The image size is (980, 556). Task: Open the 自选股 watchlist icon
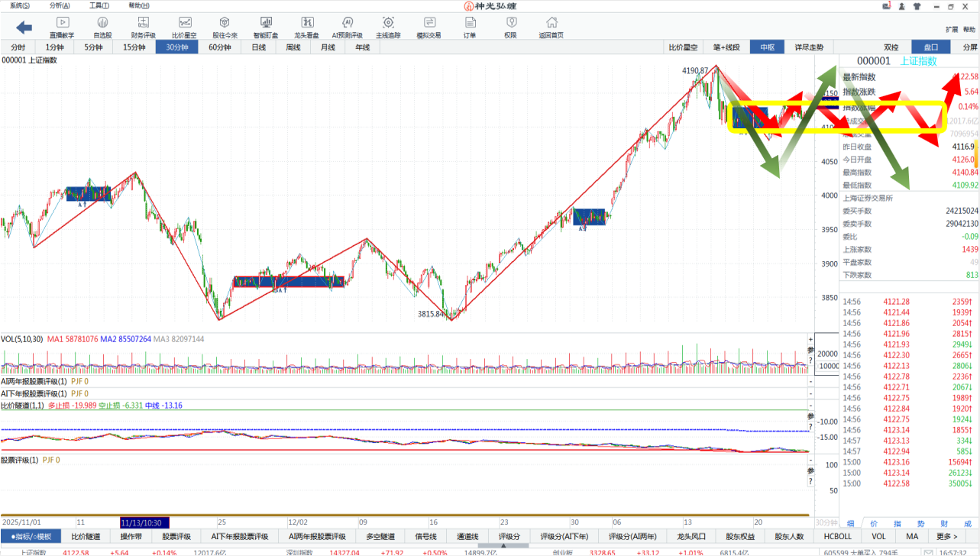pyautogui.click(x=102, y=27)
